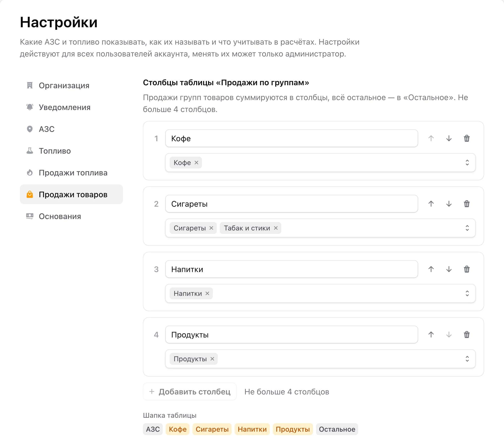Image resolution: width=504 pixels, height=446 pixels.
Task: Click the Добавить столбец button
Action: [190, 391]
